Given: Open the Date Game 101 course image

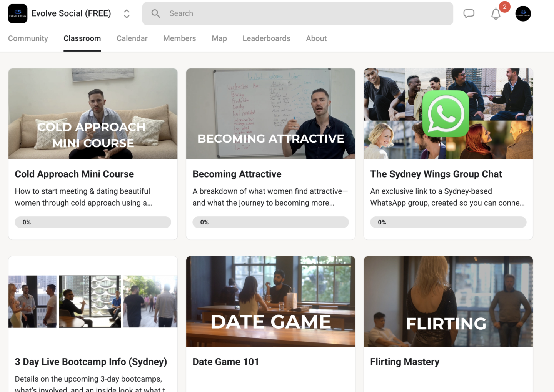Looking at the screenshot, I should 270,302.
